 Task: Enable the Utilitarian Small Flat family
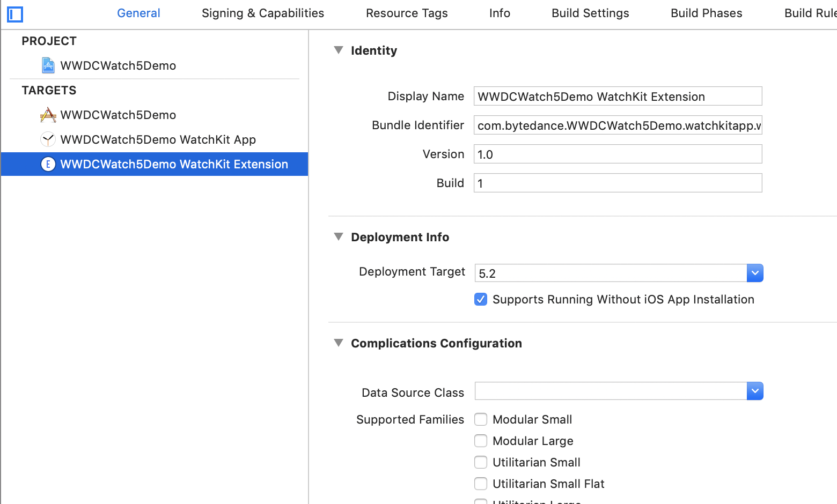point(481,484)
